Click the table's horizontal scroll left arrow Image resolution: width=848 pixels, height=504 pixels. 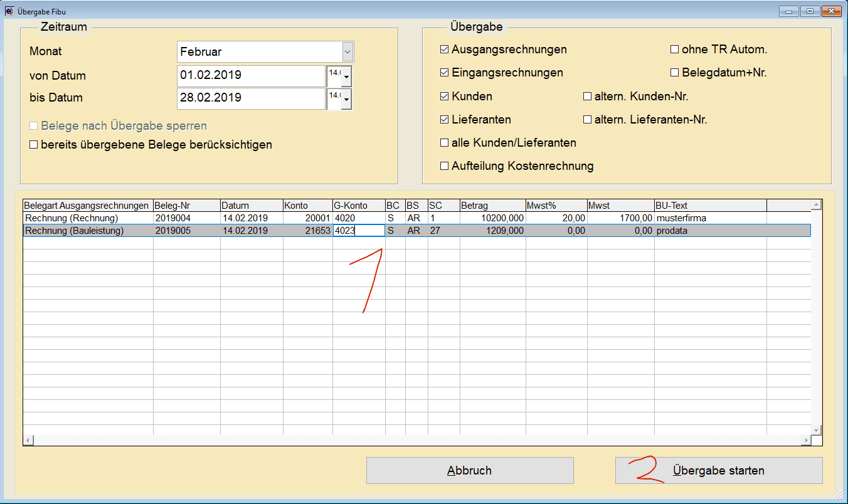coord(28,441)
